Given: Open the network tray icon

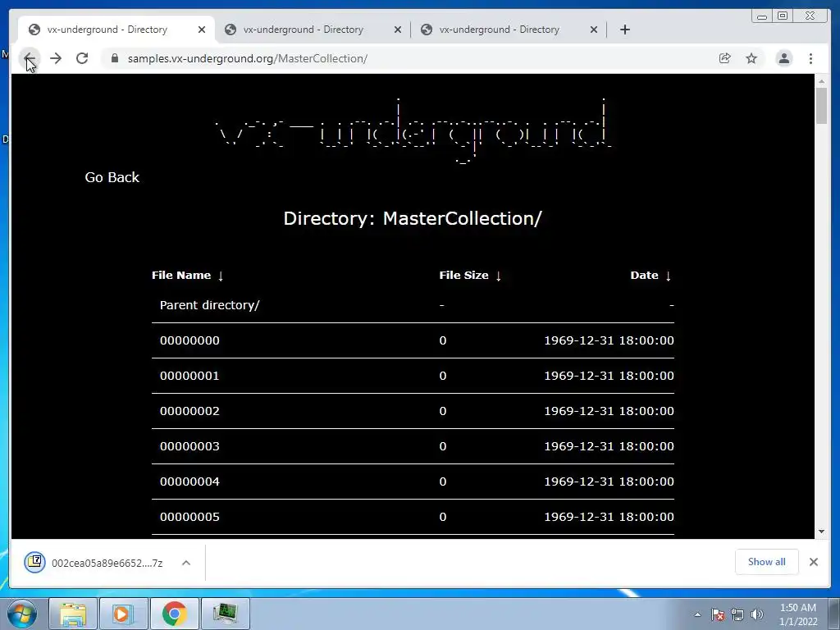Looking at the screenshot, I should point(737,614).
